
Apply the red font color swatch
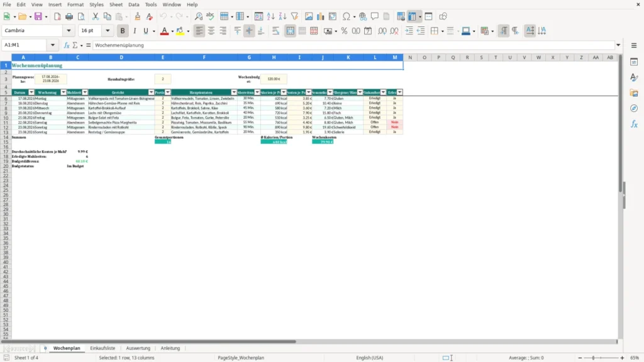[x=164, y=31]
